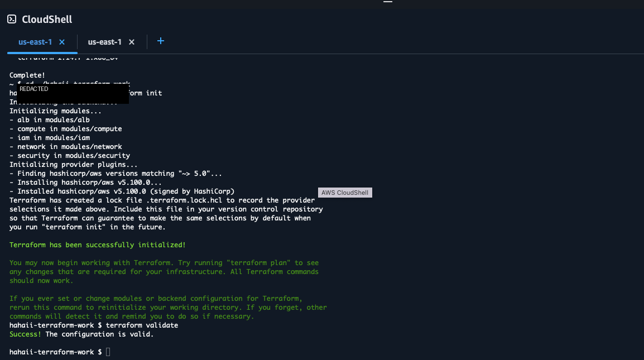Click '- compute in modules/compute' line
644x360 pixels.
(x=65, y=129)
